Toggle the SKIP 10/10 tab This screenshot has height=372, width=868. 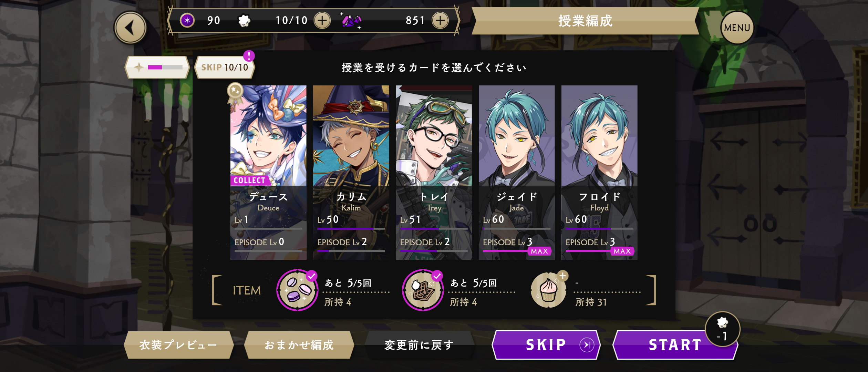[x=225, y=67]
